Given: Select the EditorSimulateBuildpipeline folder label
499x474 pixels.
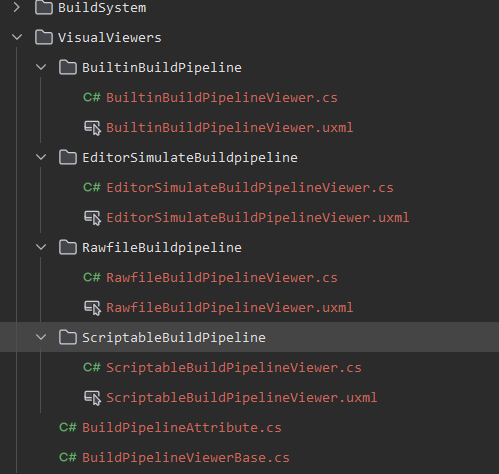Looking at the screenshot, I should (x=190, y=158).
